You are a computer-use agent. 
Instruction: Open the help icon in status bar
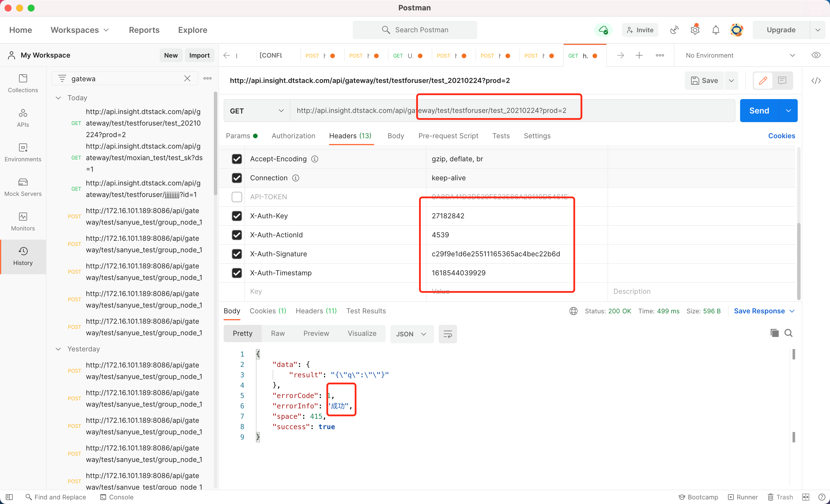[x=822, y=497]
